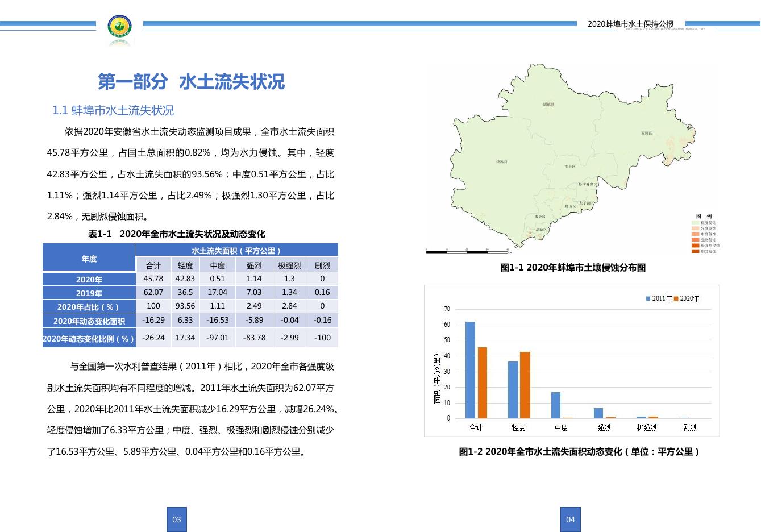
Task: Click the map scale bar
Action: pyautogui.click(x=468, y=251)
